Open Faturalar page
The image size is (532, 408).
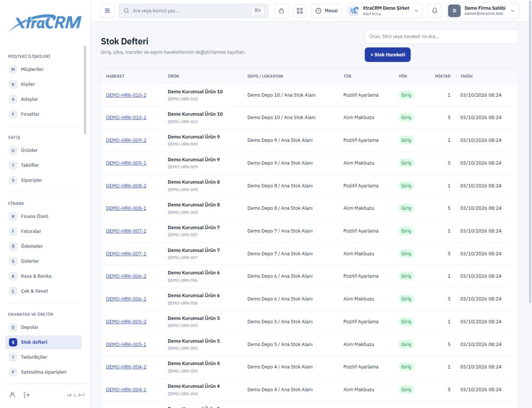44,231
